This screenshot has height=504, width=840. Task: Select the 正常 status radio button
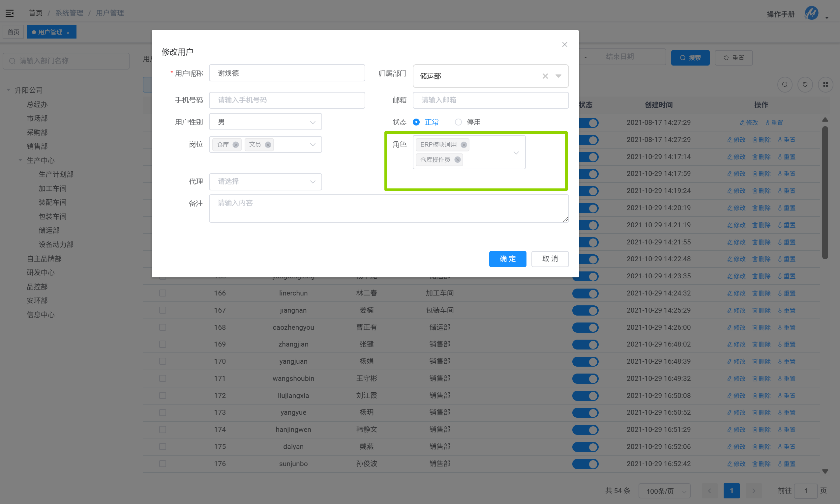pos(416,122)
